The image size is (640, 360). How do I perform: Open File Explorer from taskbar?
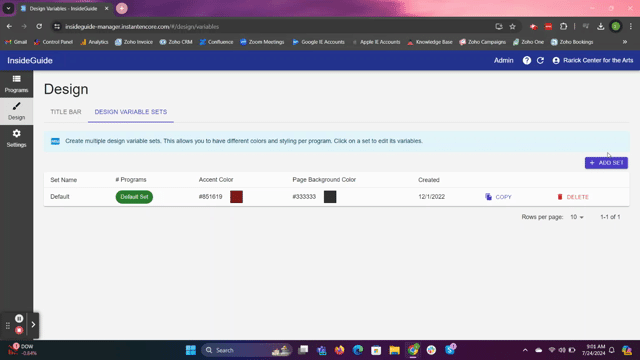pyautogui.click(x=394, y=350)
